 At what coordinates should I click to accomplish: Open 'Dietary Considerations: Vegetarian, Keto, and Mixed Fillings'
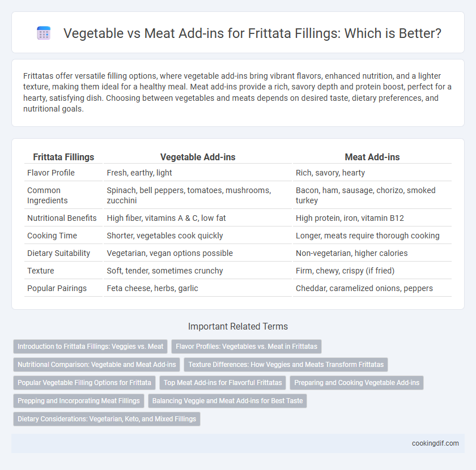tap(107, 419)
